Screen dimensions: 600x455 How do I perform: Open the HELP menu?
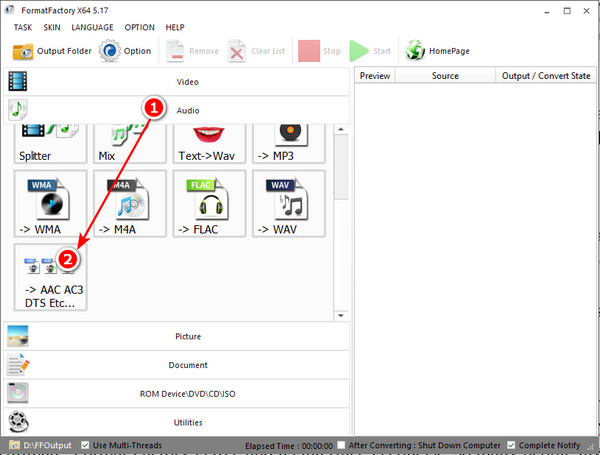coord(175,28)
